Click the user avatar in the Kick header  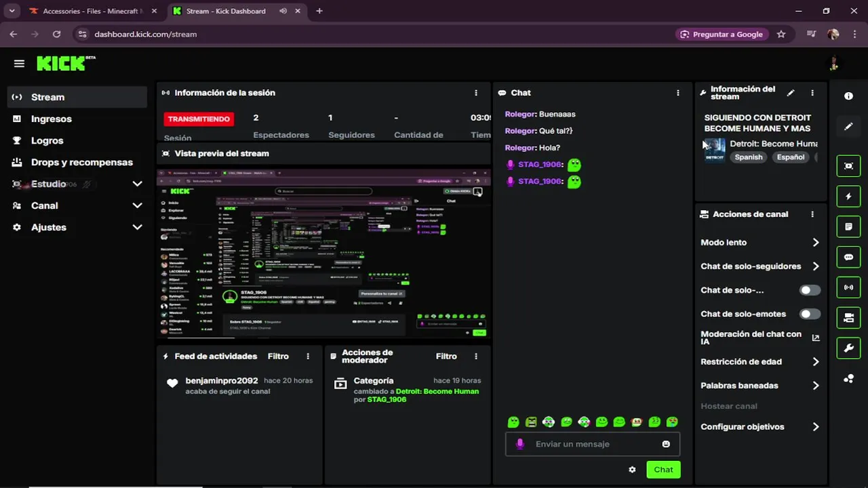click(834, 64)
